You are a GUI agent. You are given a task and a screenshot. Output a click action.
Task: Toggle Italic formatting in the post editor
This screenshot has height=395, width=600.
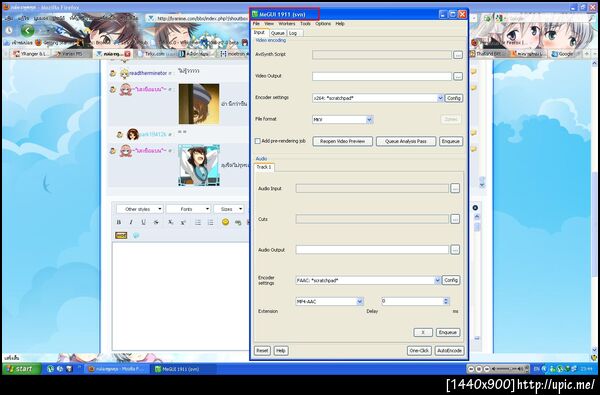[131, 222]
